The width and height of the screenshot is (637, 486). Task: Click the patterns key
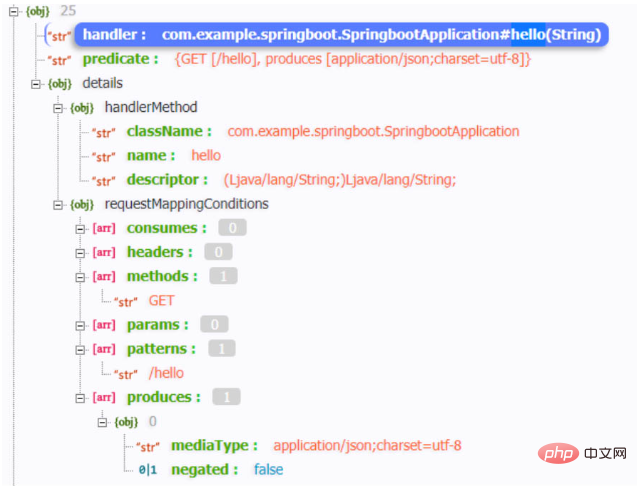pyautogui.click(x=161, y=349)
